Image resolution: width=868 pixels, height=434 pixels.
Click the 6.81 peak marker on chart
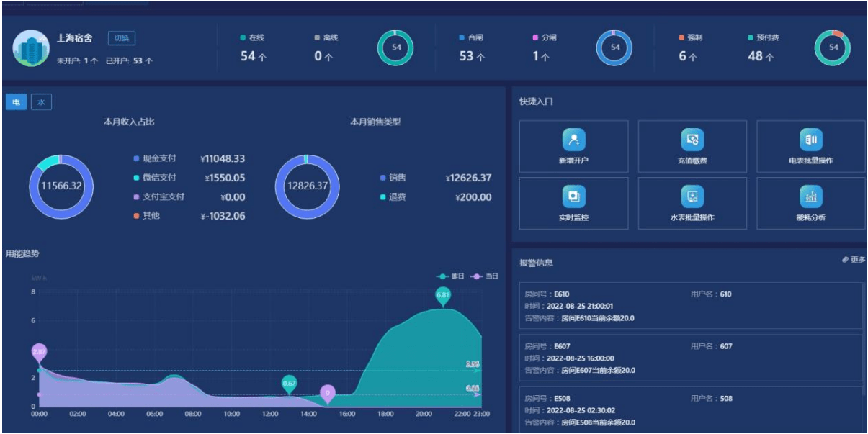[x=443, y=294]
